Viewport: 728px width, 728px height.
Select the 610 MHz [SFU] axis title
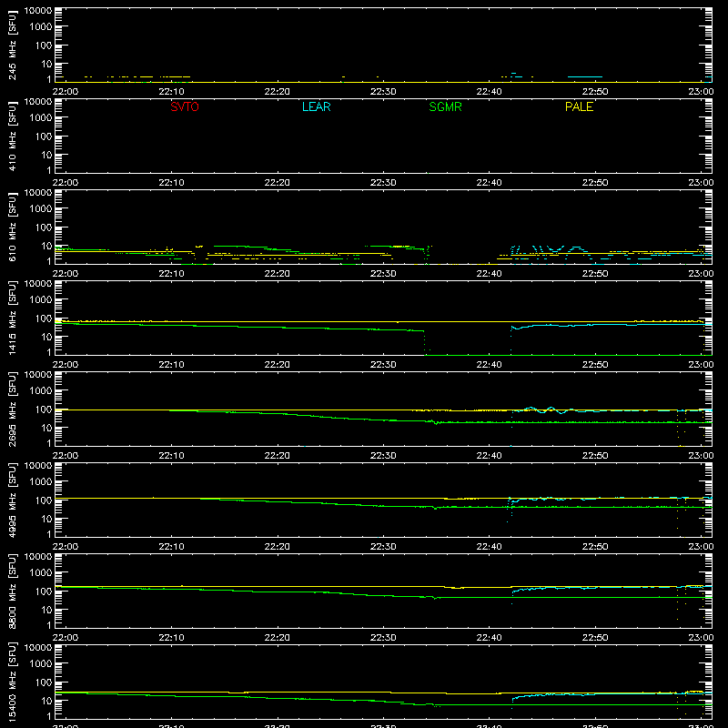pos(12,227)
